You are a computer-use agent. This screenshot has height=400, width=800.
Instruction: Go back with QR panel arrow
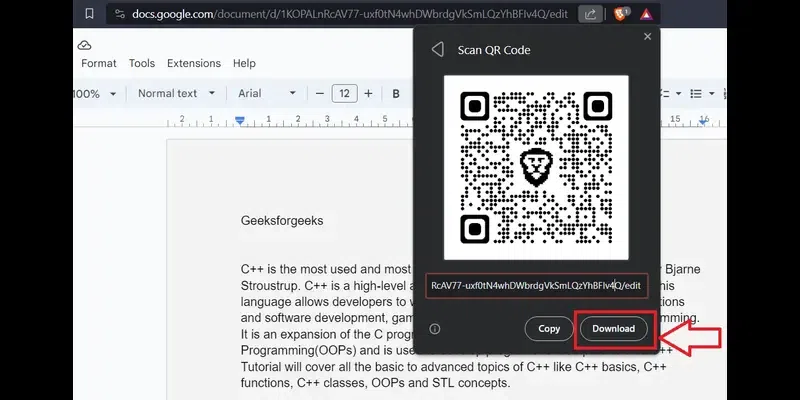[437, 49]
